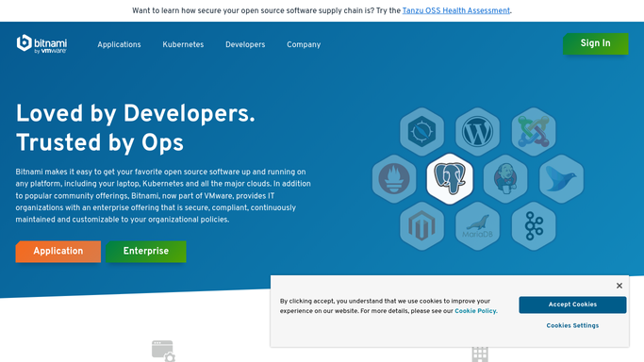Select the Kafka hexagon icon
Image resolution: width=644 pixels, height=362 pixels.
point(534,226)
